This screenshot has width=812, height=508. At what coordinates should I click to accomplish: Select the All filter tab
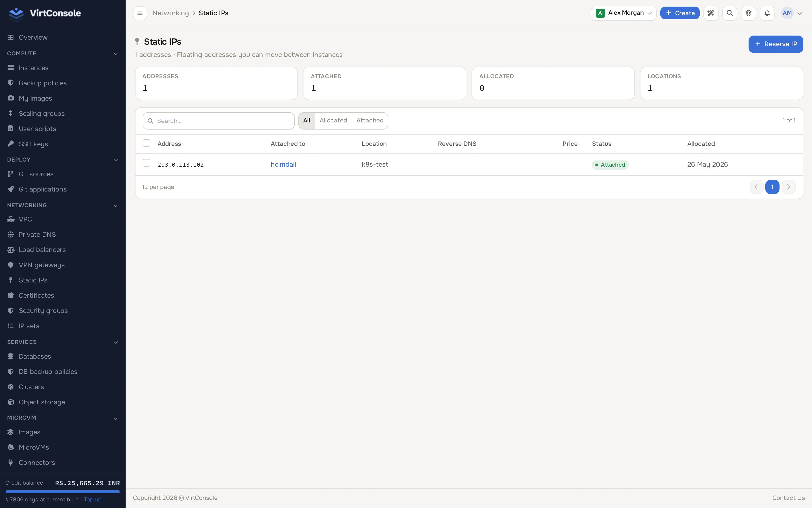click(x=307, y=121)
